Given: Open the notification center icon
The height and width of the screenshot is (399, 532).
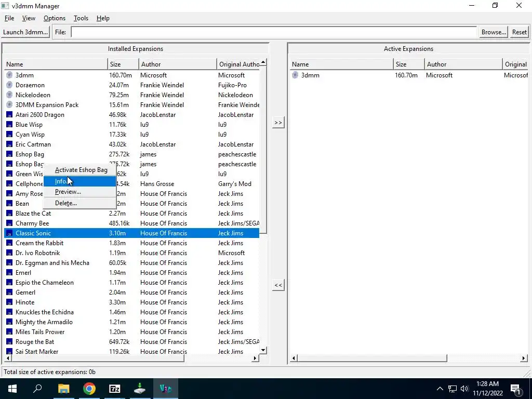Looking at the screenshot, I should 516,389.
